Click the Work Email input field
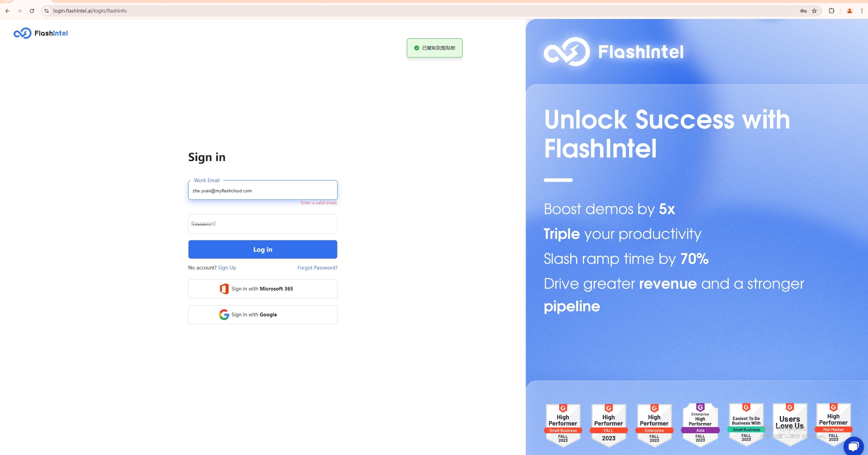The height and width of the screenshot is (455, 868). pos(263,190)
